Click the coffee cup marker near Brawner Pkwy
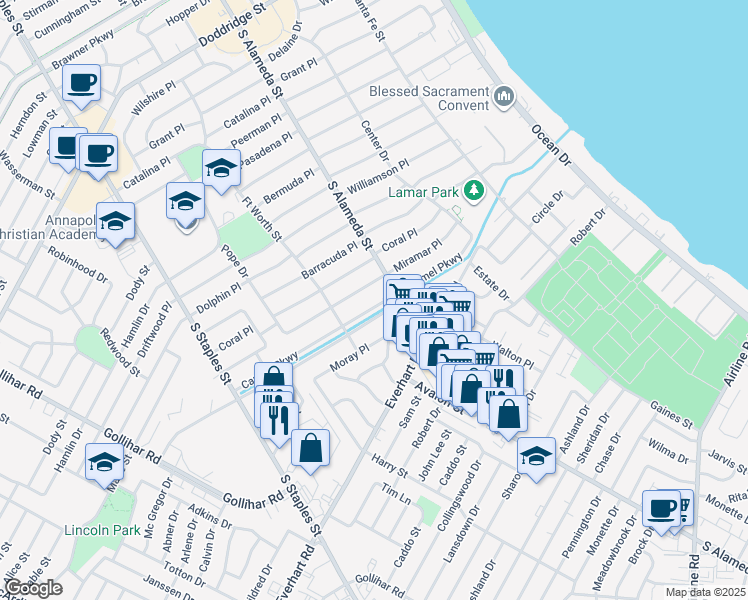The width and height of the screenshot is (748, 600). (x=82, y=83)
